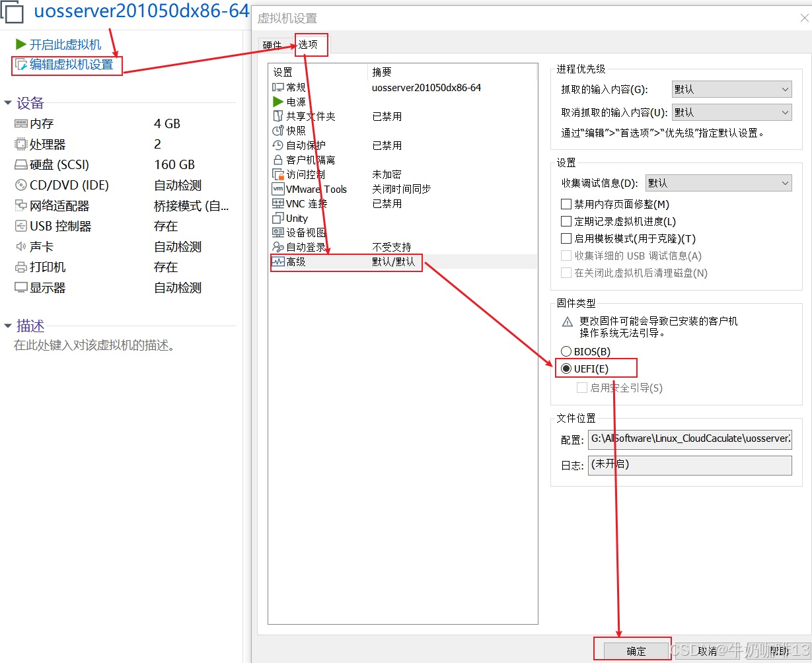This screenshot has width=812, height=663.
Task: Open 抓取的输入内容(G) dropdown
Action: pos(731,89)
